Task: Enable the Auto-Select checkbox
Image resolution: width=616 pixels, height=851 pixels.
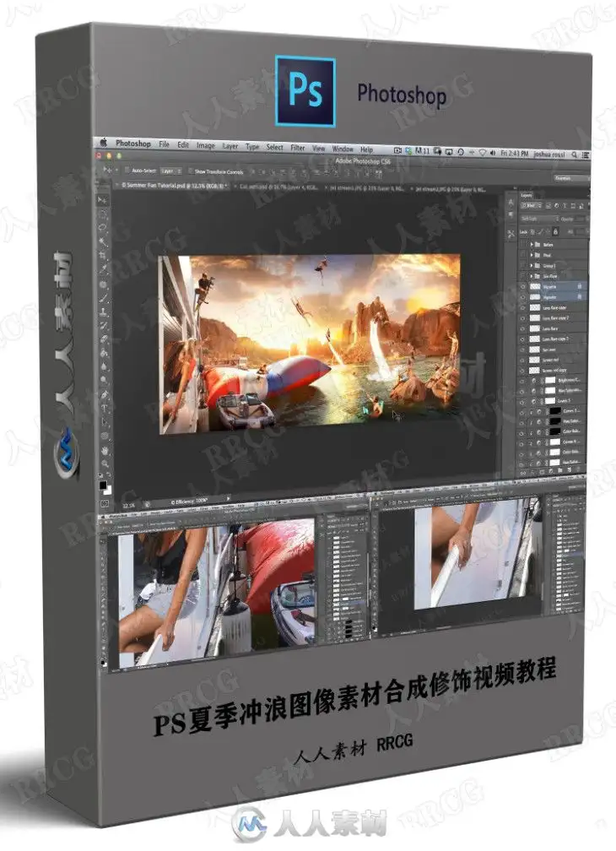Action: 127,170
